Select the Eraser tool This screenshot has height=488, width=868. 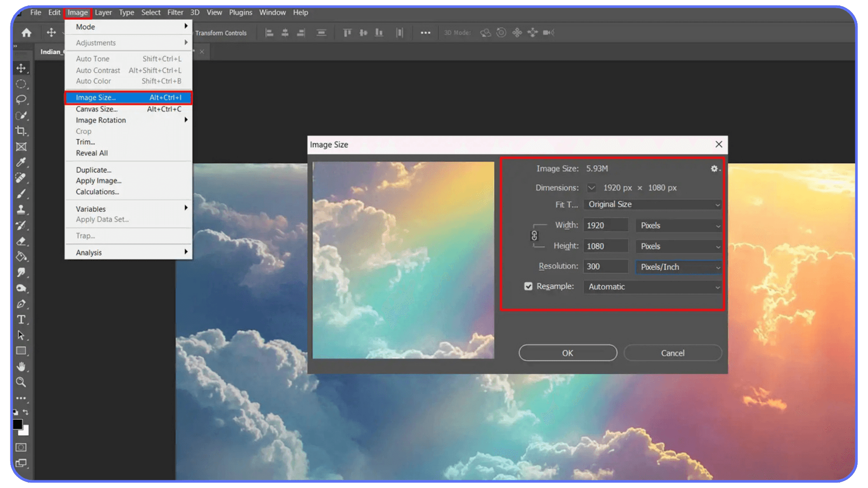tap(21, 241)
